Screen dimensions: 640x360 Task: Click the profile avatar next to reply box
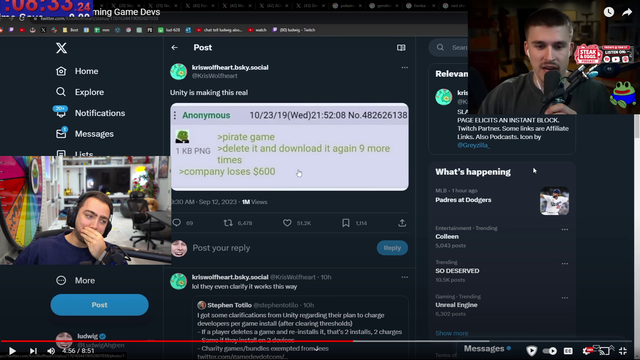[x=179, y=248]
